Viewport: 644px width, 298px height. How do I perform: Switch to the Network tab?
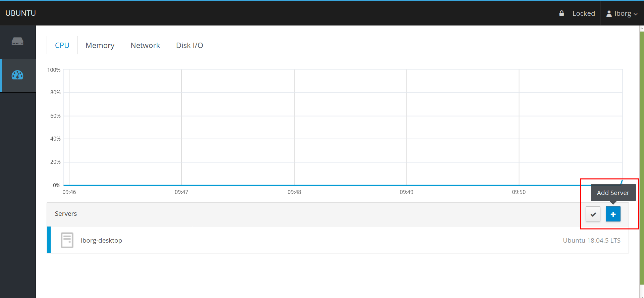pos(145,45)
